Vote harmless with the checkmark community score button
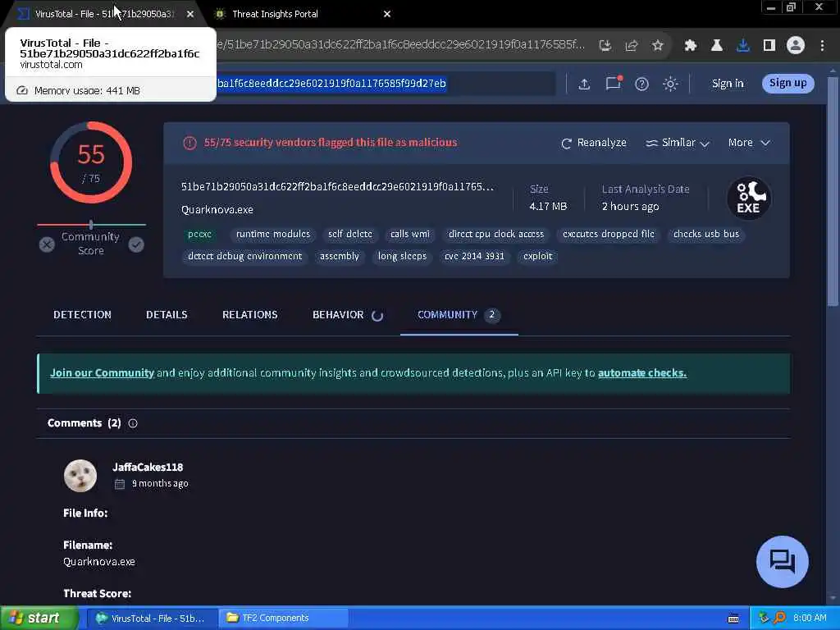The image size is (840, 630). pyautogui.click(x=136, y=244)
